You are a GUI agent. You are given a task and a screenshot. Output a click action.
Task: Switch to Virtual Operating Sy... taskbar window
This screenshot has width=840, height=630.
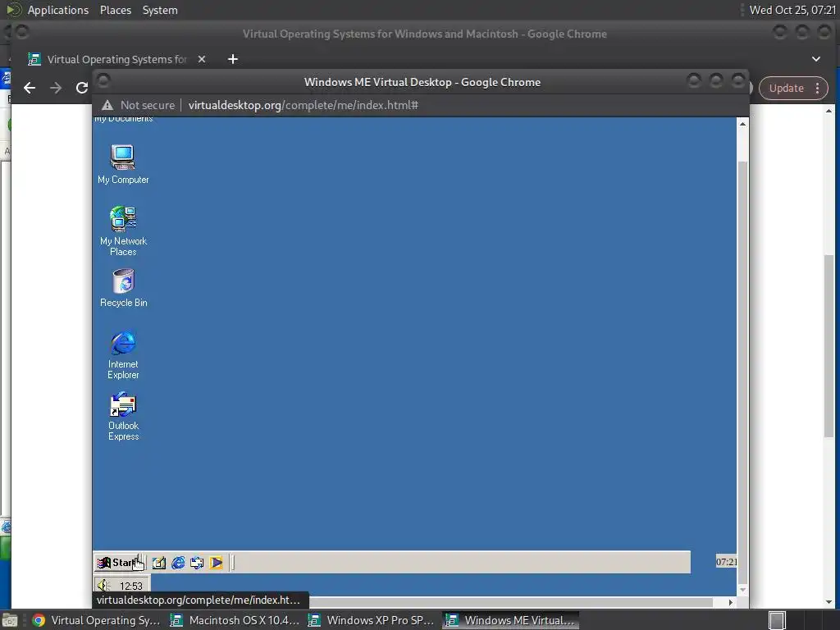pyautogui.click(x=97, y=620)
